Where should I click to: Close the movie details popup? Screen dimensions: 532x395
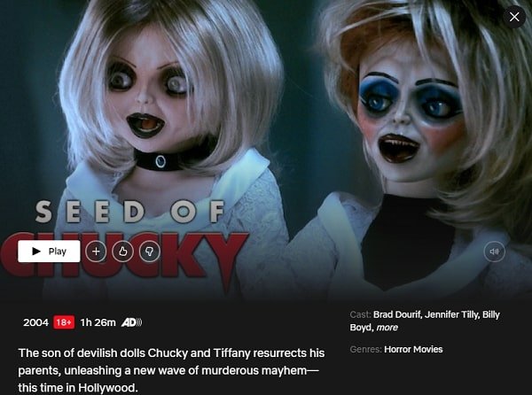514,17
